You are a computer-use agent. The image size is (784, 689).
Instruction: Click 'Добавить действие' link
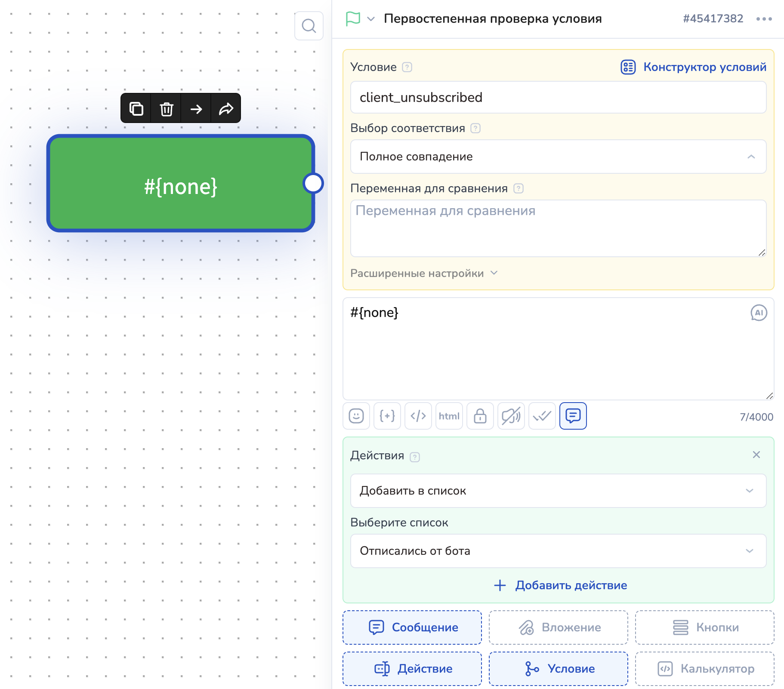[x=561, y=585]
